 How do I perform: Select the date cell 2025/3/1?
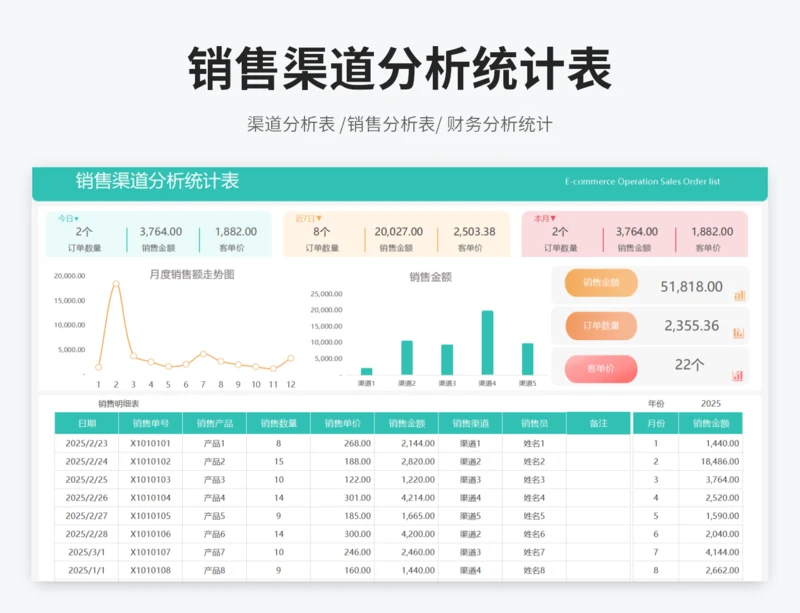click(87, 552)
